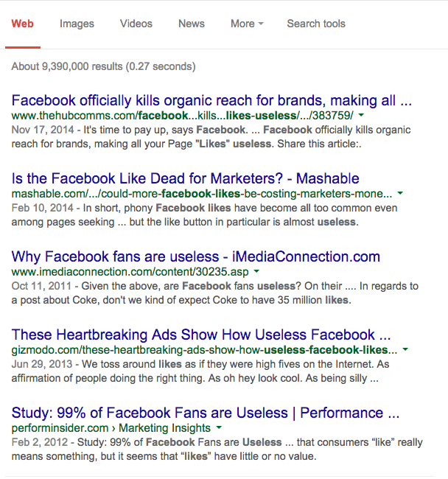Open Search tools options
The image size is (448, 479).
click(x=316, y=24)
